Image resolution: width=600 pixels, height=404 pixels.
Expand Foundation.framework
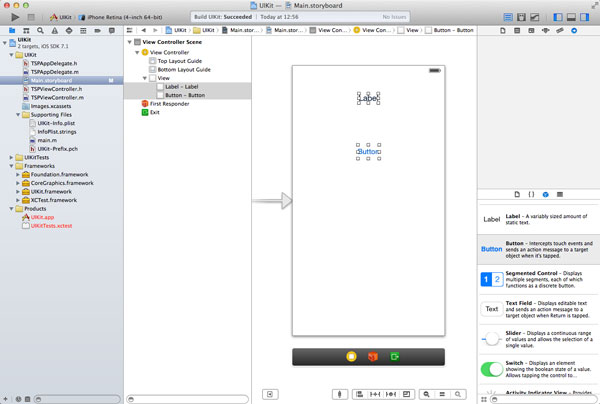click(18, 174)
